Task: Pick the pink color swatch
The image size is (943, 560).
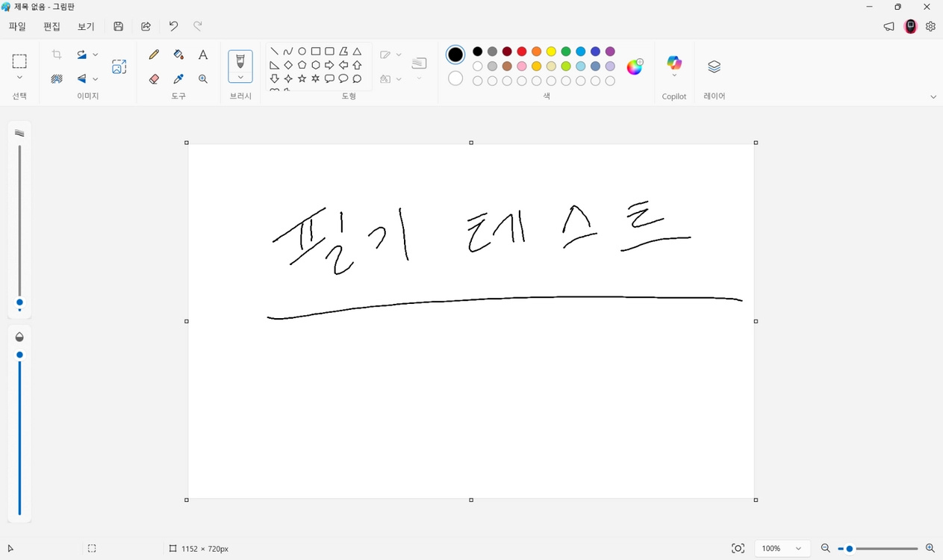Action: coord(522,66)
